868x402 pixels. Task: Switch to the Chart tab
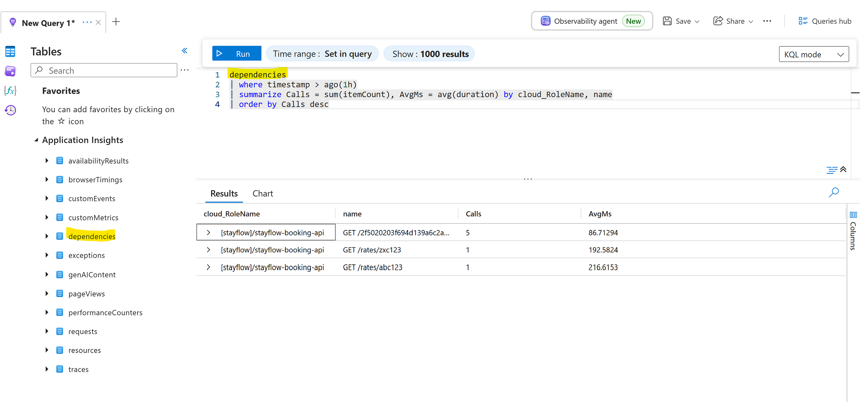(262, 193)
